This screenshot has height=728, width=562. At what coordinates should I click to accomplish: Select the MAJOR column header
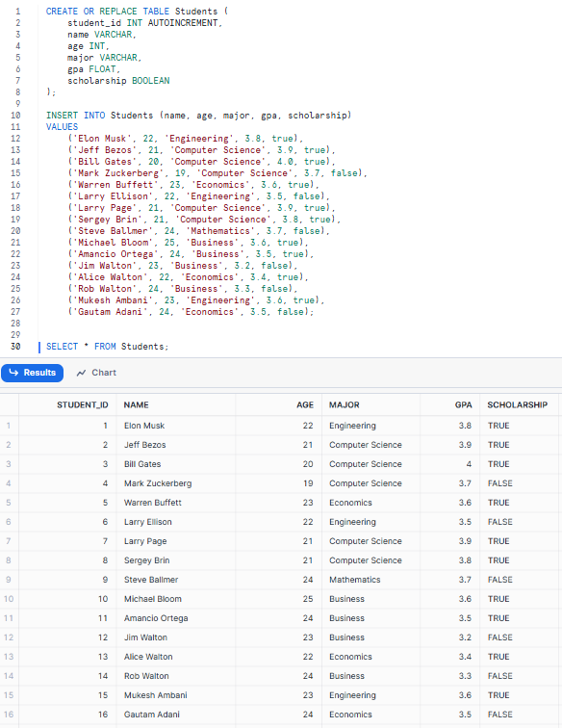click(344, 404)
